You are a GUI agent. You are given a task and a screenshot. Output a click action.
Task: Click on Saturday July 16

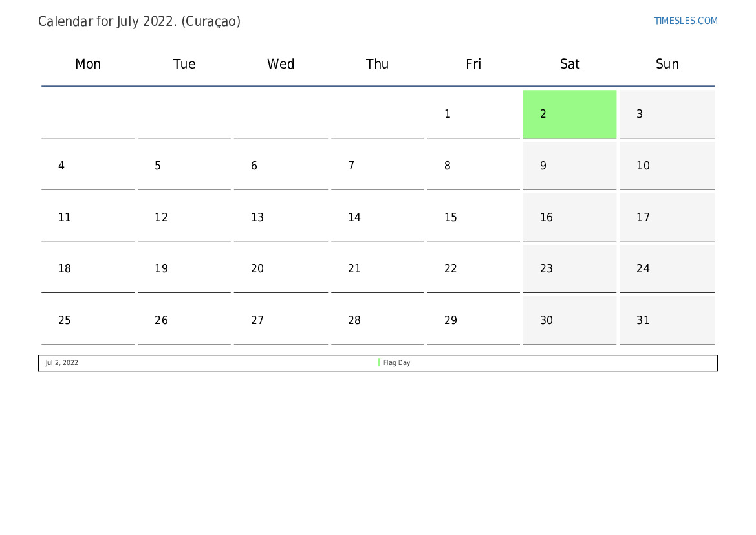tap(569, 217)
